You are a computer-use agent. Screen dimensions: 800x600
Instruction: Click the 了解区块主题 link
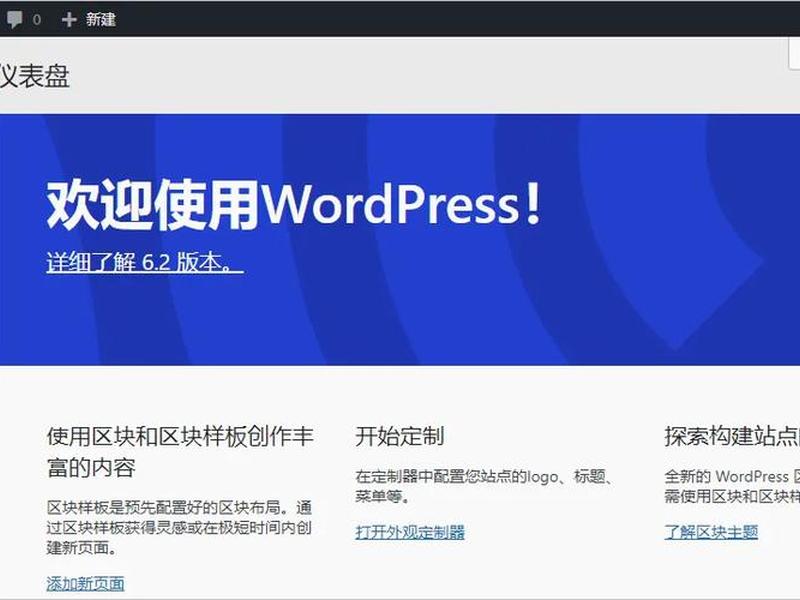point(711,532)
